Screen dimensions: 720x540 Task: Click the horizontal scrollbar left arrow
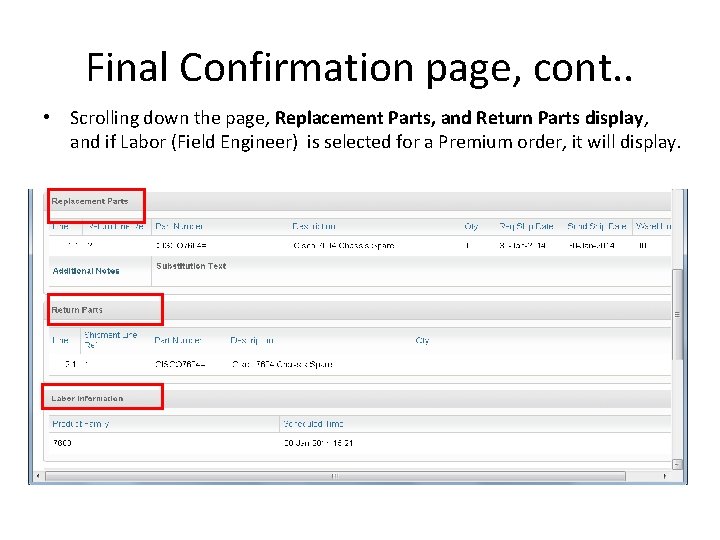coord(38,476)
